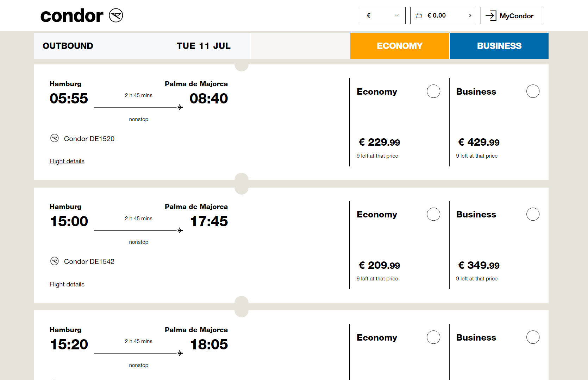Image resolution: width=588 pixels, height=380 pixels.
Task: Select Economy fare for 15:00 flight
Action: point(433,214)
